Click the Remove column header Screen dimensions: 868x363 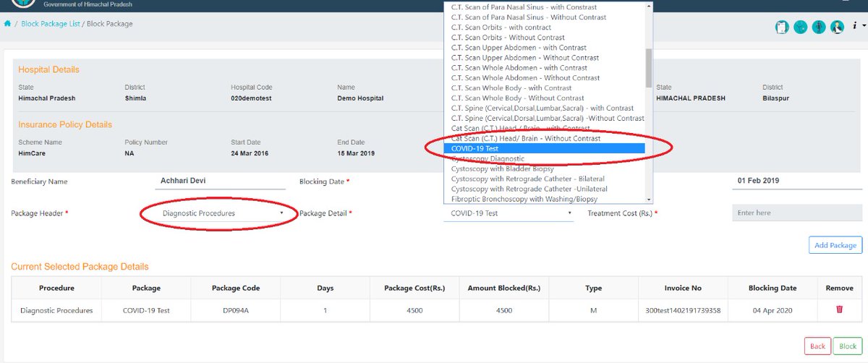point(839,288)
